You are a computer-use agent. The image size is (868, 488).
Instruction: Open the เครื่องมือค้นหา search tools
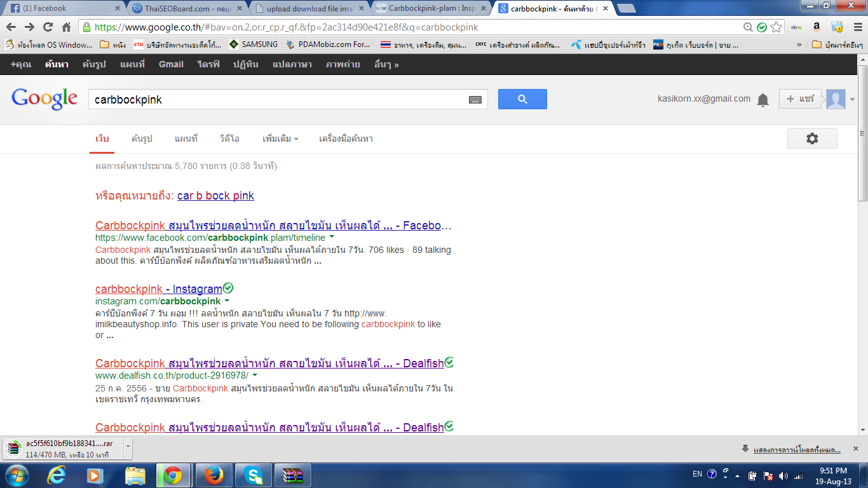point(346,139)
